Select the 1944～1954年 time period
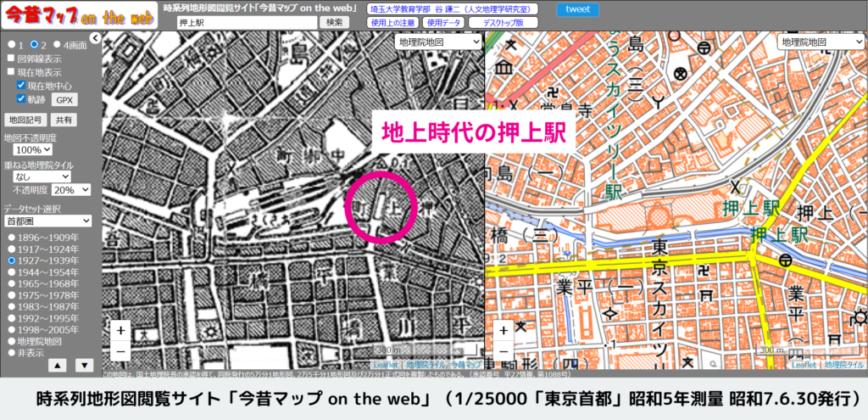 (x=11, y=272)
